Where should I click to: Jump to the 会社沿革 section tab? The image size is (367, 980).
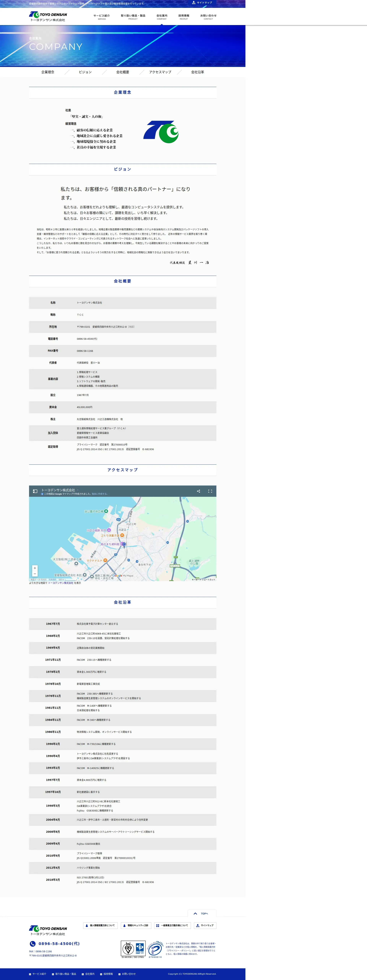(197, 72)
